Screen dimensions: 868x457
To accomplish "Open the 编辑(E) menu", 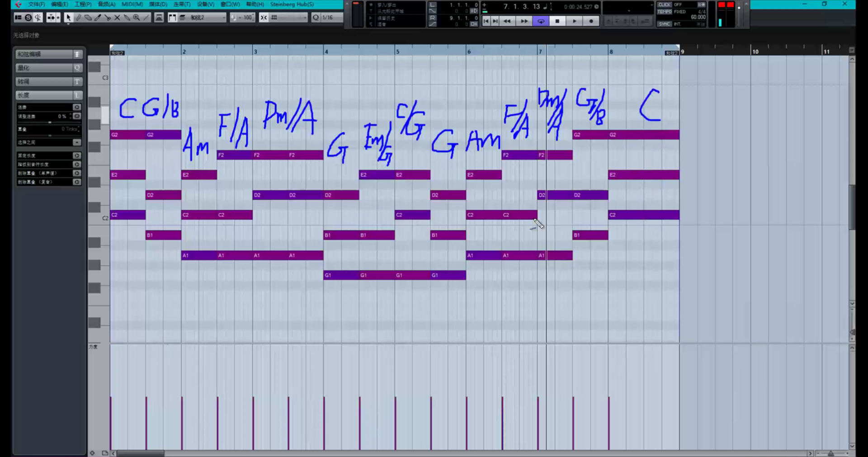I will pyautogui.click(x=60, y=4).
